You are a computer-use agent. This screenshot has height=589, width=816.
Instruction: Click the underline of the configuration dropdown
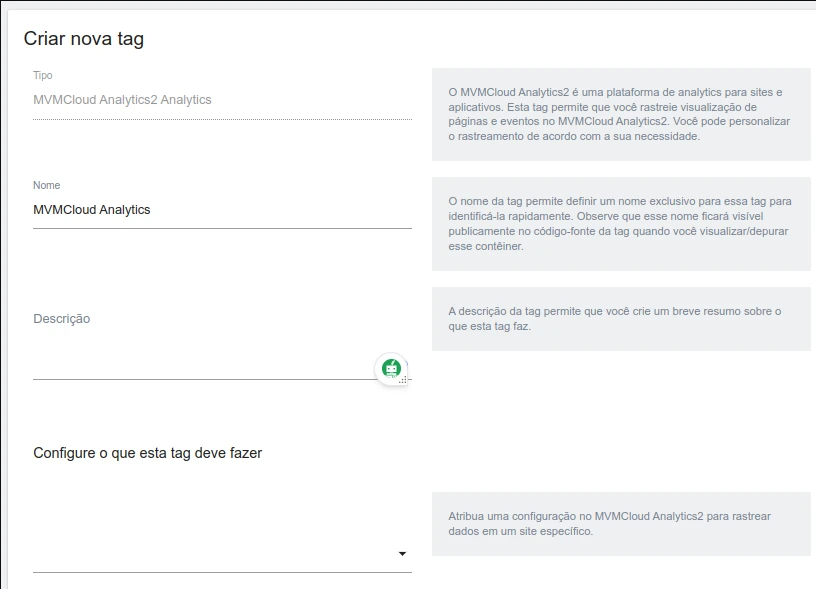222,572
